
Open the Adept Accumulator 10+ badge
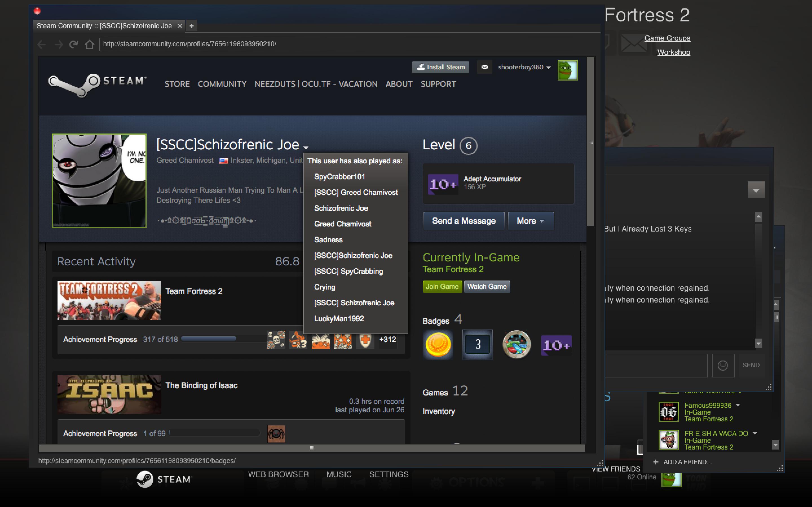point(443,184)
